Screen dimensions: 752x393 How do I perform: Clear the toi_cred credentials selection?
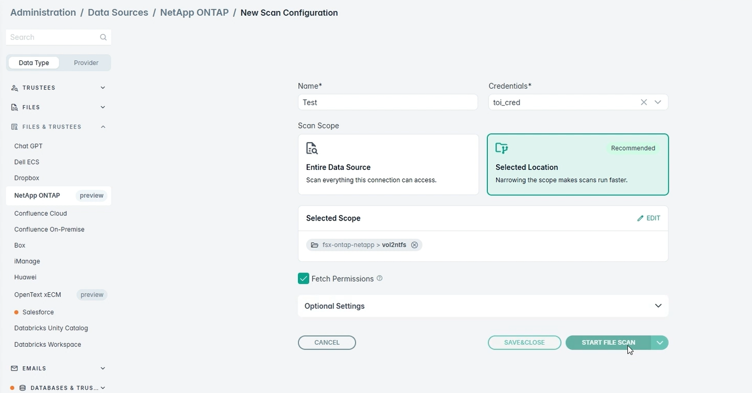click(x=644, y=102)
